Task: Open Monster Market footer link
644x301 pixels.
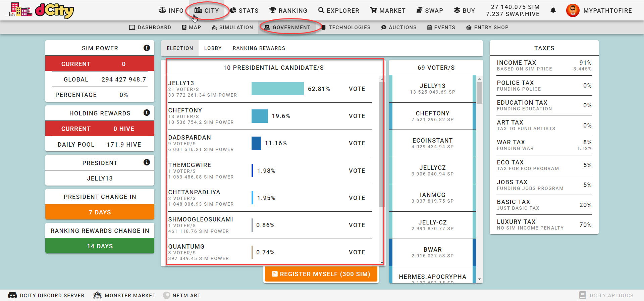Action: (x=124, y=295)
